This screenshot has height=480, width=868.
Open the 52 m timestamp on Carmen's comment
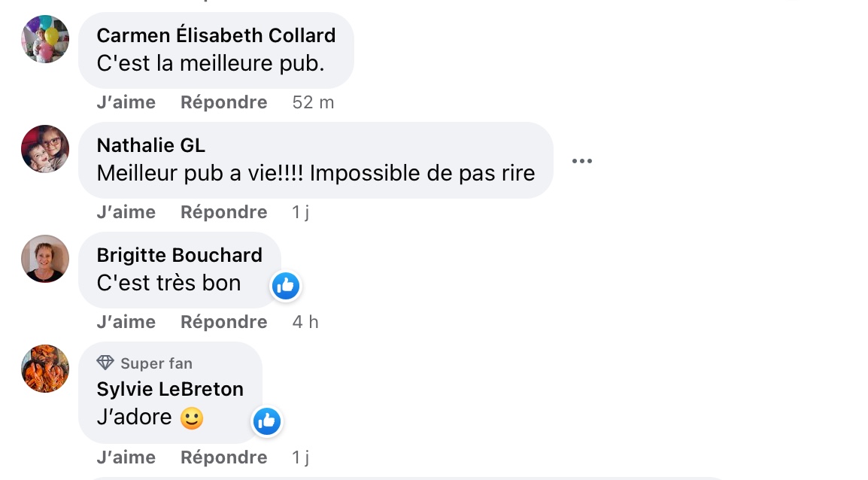pos(313,102)
